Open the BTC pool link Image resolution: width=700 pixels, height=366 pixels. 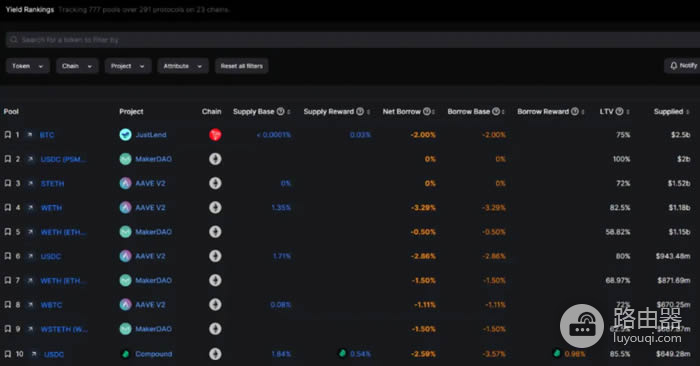[x=47, y=135]
